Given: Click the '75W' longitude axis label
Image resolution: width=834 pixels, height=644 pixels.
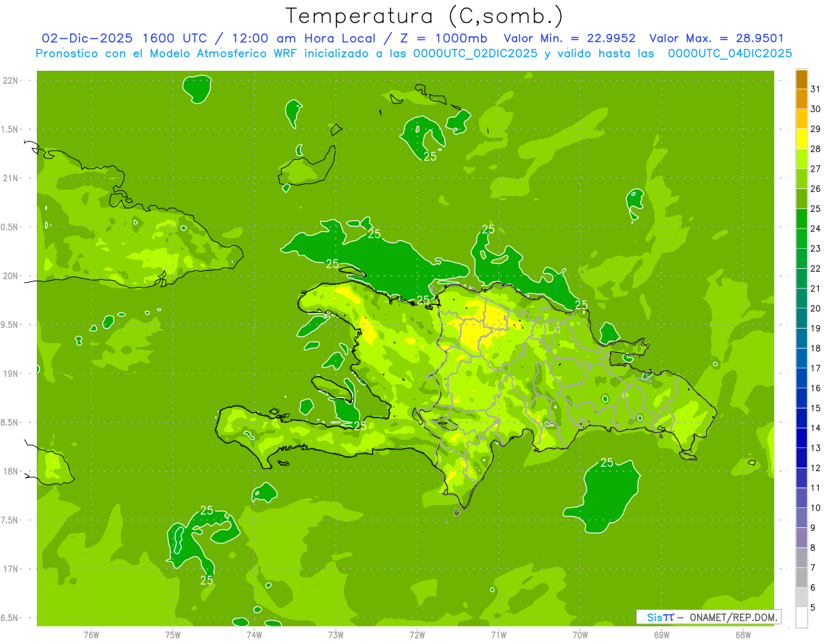Looking at the screenshot, I should point(173,634).
